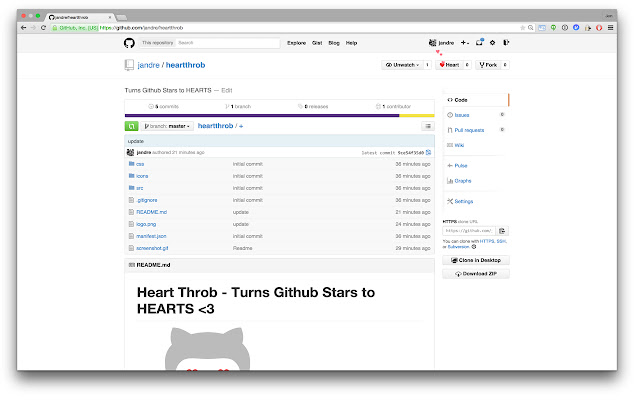Edit the repository description
The width and height of the screenshot is (640, 400).
227,91
